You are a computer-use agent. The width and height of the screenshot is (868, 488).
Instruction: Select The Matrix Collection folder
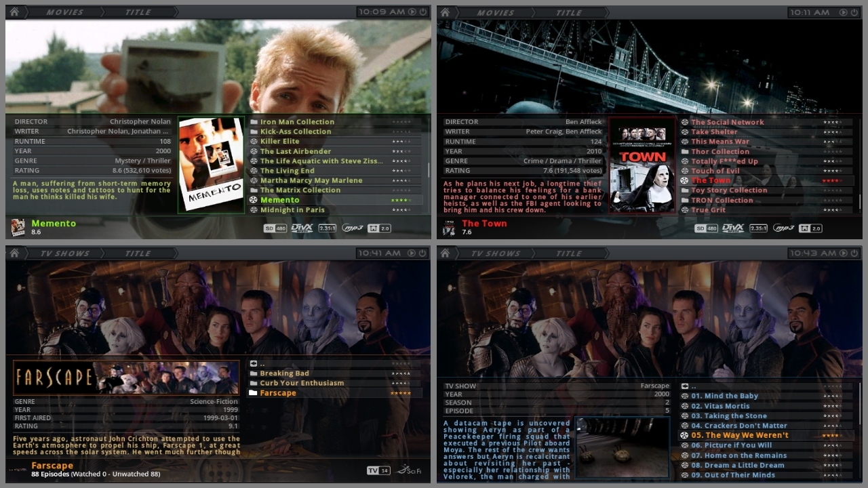coord(334,190)
